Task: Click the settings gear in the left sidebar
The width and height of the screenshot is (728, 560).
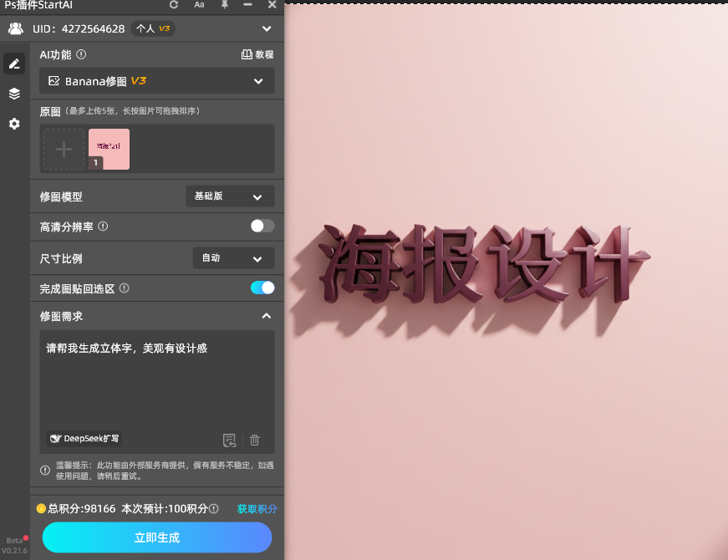Action: tap(13, 124)
